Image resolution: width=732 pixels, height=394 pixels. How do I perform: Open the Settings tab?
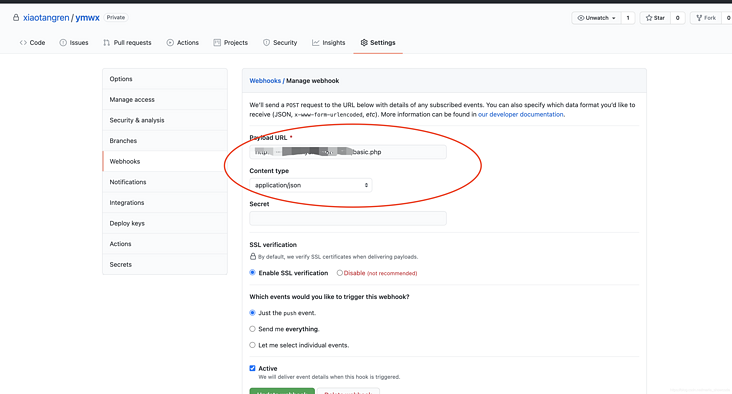point(378,42)
